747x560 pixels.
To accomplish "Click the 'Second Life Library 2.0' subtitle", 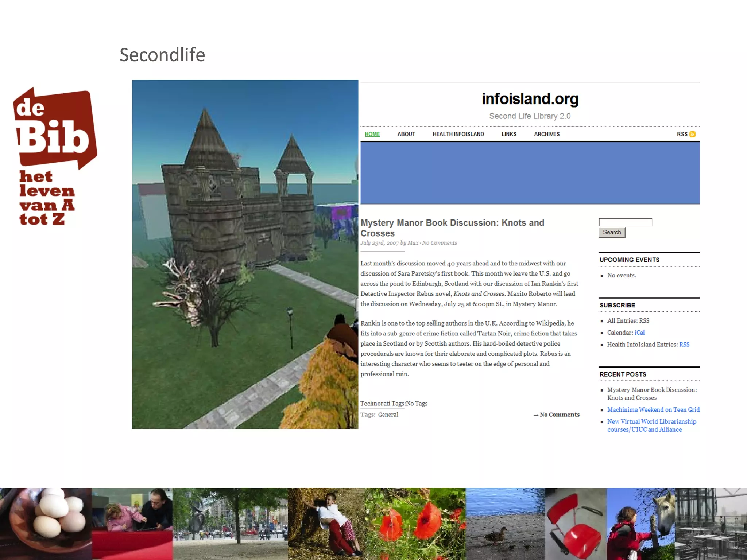I will pos(530,116).
